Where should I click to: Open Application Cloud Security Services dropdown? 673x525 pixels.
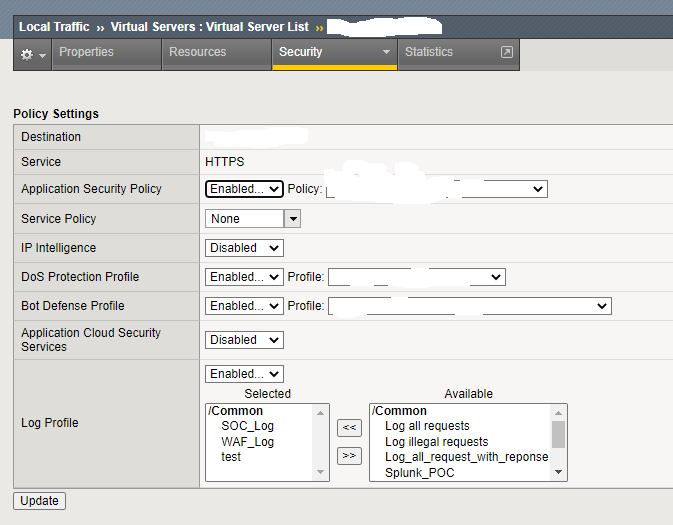click(244, 340)
